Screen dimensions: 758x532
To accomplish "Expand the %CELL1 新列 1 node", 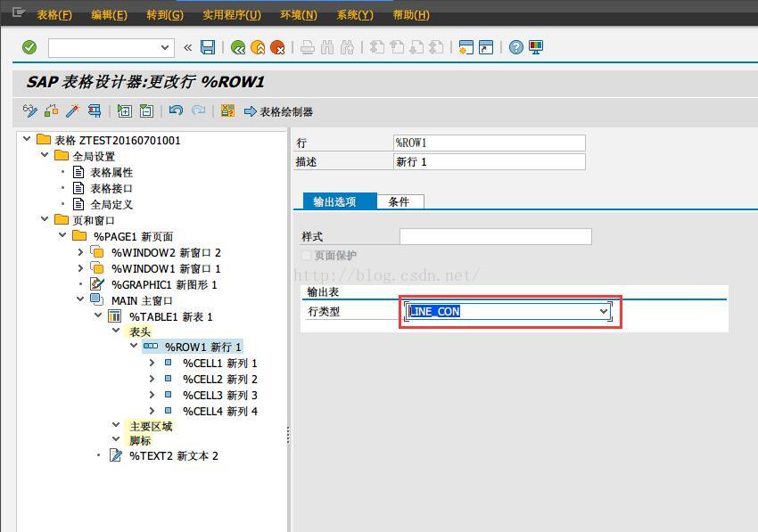I will click(152, 363).
